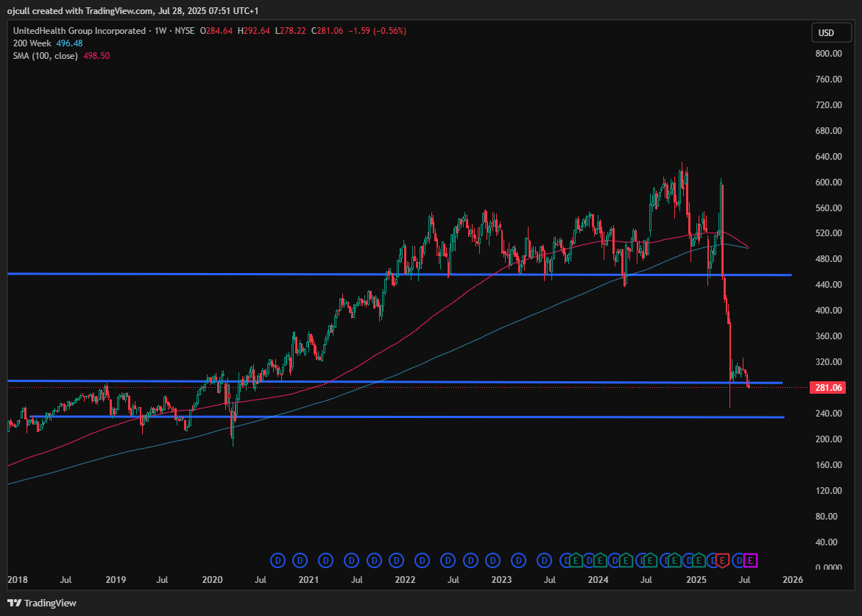
Task: Click the 498.50 SMA value
Action: click(x=96, y=56)
